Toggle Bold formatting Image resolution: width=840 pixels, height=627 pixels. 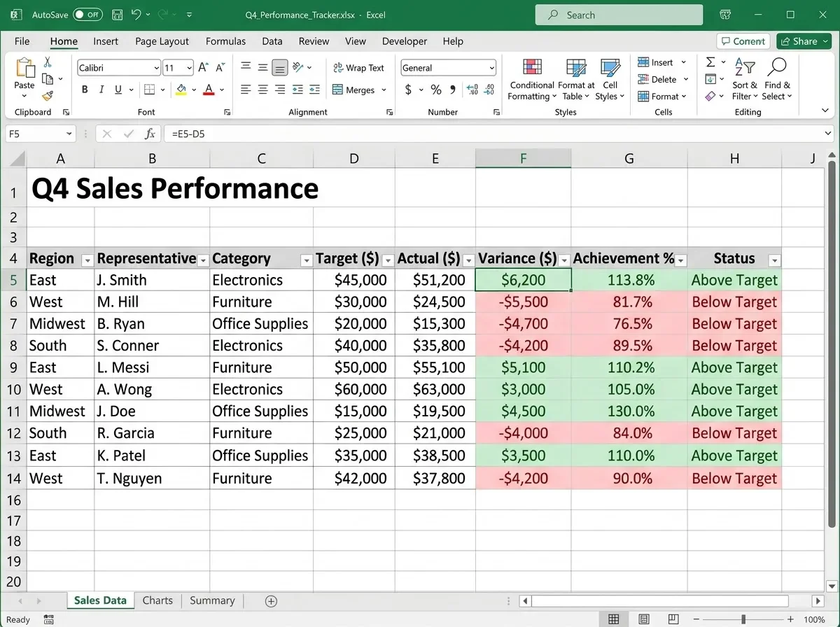click(x=85, y=90)
